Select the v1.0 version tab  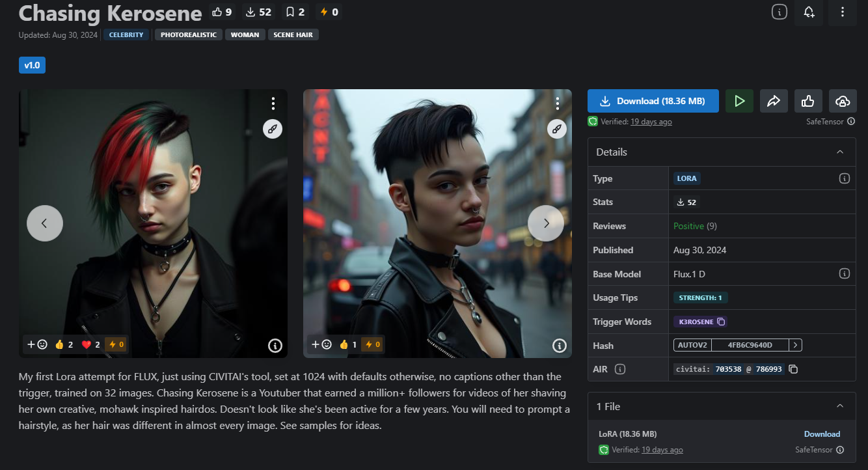(x=32, y=65)
